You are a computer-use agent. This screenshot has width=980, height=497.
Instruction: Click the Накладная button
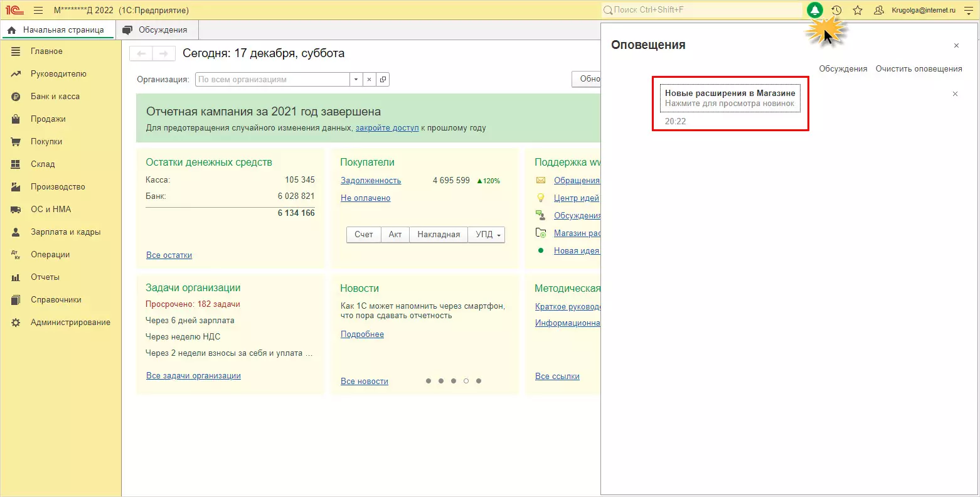coord(439,235)
